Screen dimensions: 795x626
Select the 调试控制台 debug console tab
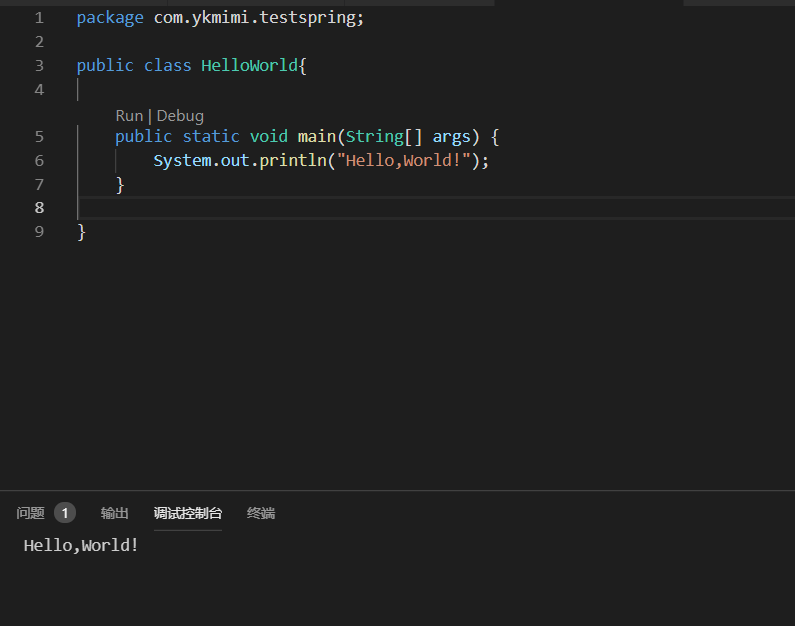[188, 513]
